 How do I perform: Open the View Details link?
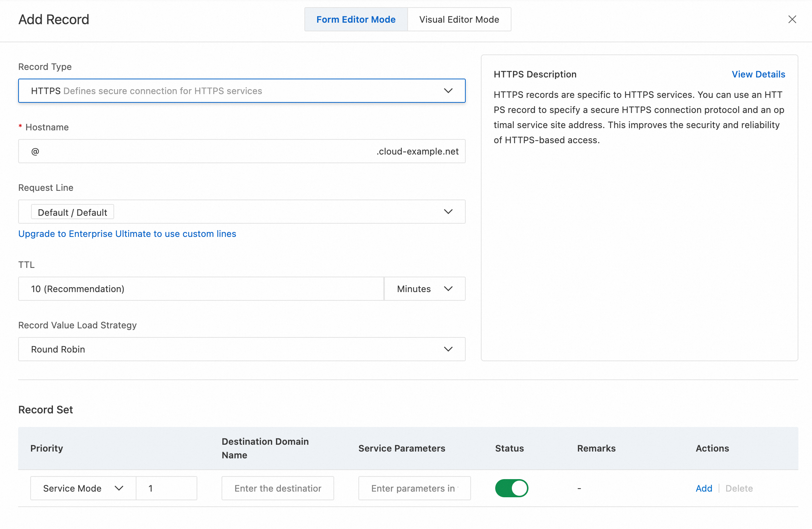758,74
